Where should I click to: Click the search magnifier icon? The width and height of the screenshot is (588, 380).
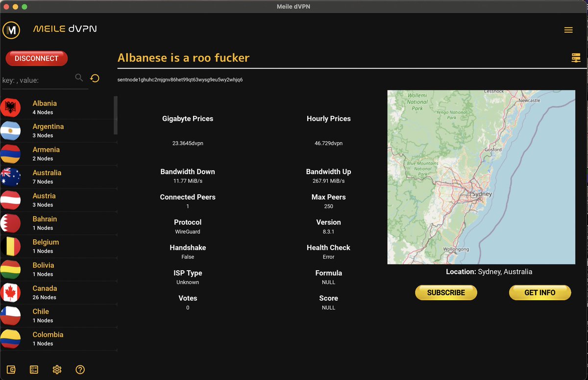(79, 77)
